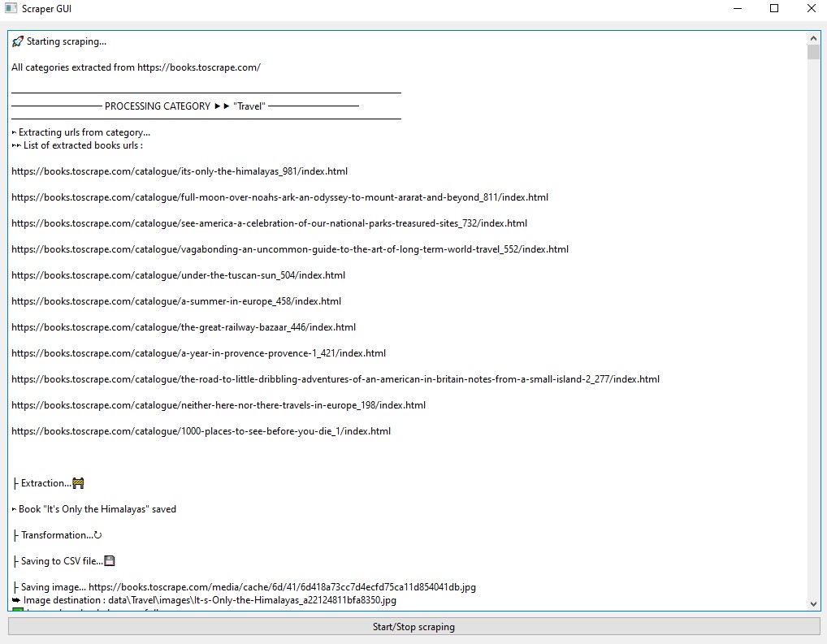This screenshot has height=644, width=827.
Task: Click the a-summer-in-europe_458 URL line
Action: [176, 301]
